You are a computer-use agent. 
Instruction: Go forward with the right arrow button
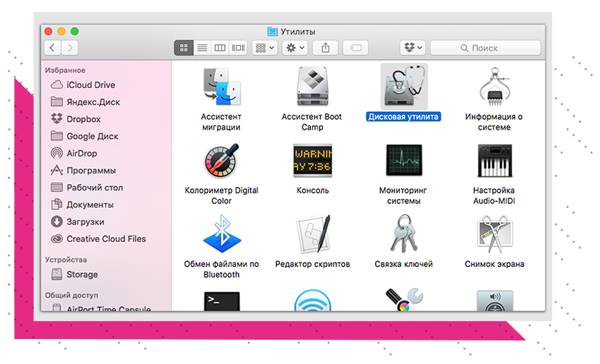[x=70, y=48]
